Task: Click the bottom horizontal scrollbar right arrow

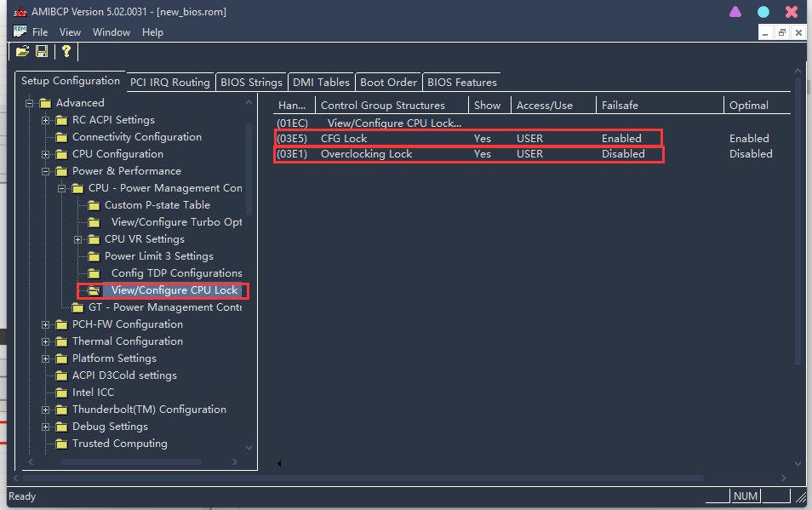Action: 784,478
